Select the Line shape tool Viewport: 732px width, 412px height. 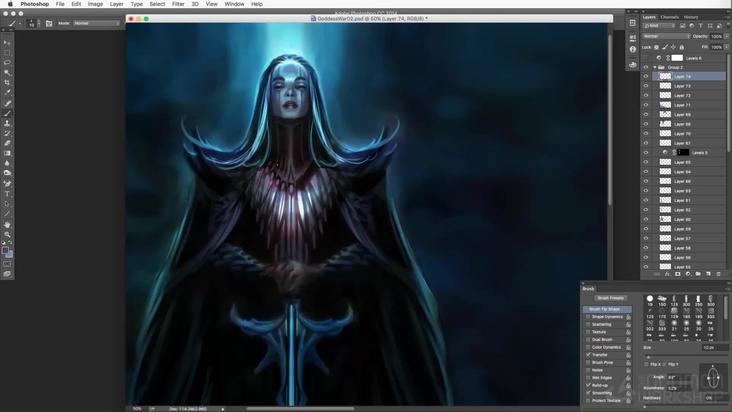(x=7, y=214)
